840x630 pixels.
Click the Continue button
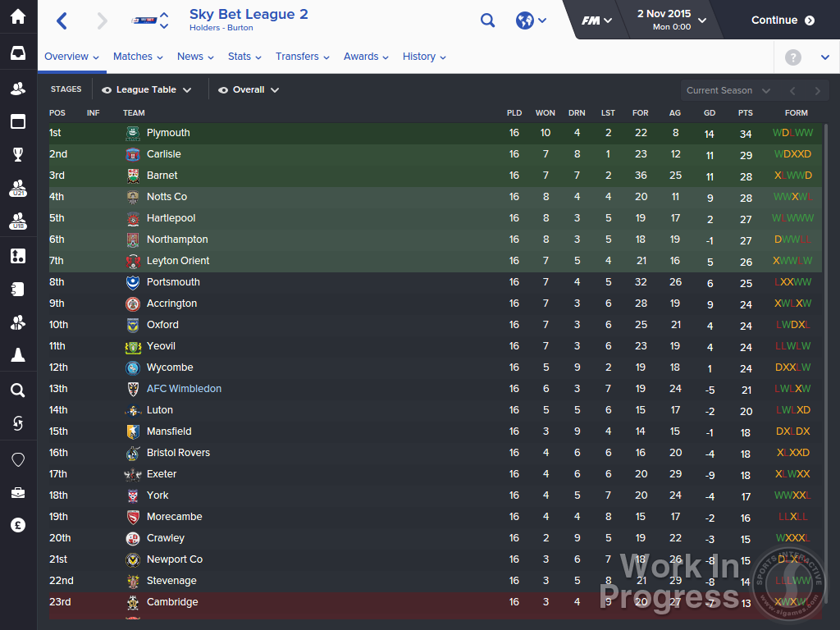(783, 21)
